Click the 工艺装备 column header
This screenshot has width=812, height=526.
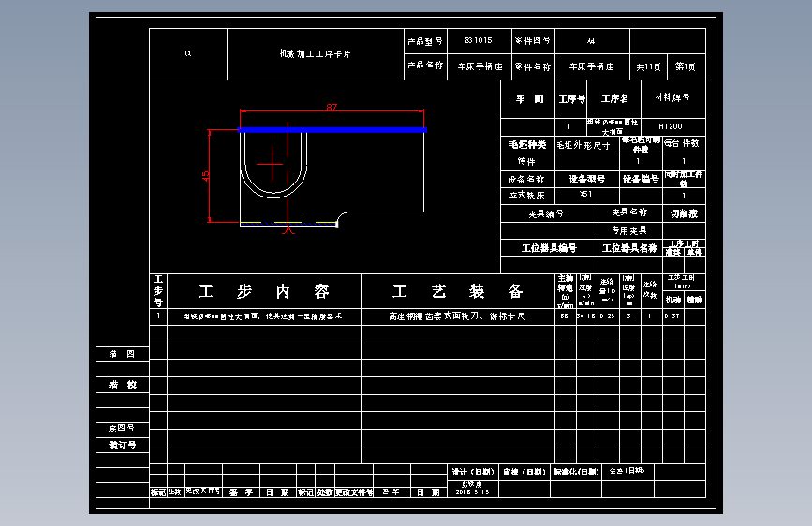(458, 291)
